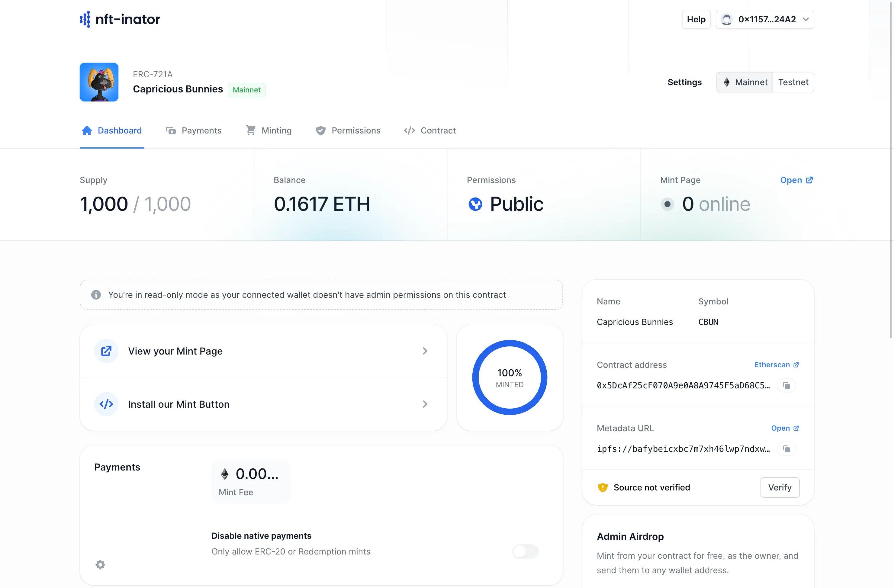Click the 100% minted progress ring
This screenshot has height=588, width=894.
[x=509, y=377]
